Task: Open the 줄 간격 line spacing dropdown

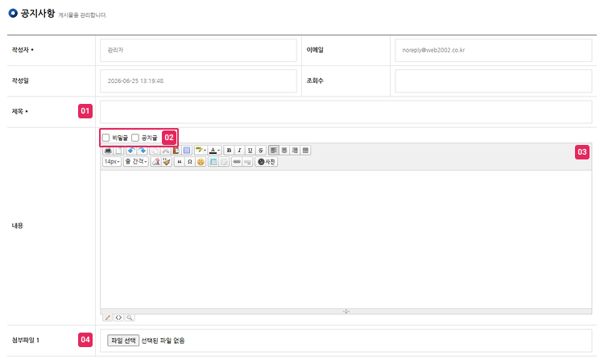Action: [x=136, y=162]
